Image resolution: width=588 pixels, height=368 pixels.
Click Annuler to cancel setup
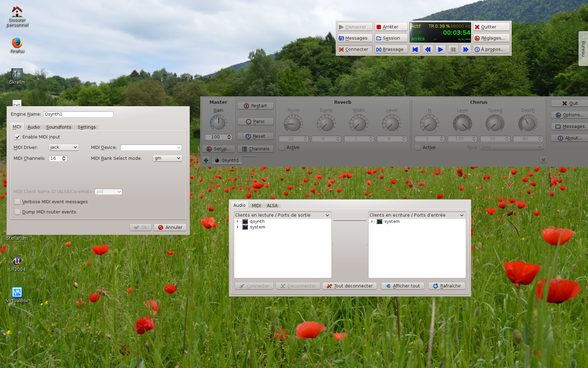(x=170, y=227)
